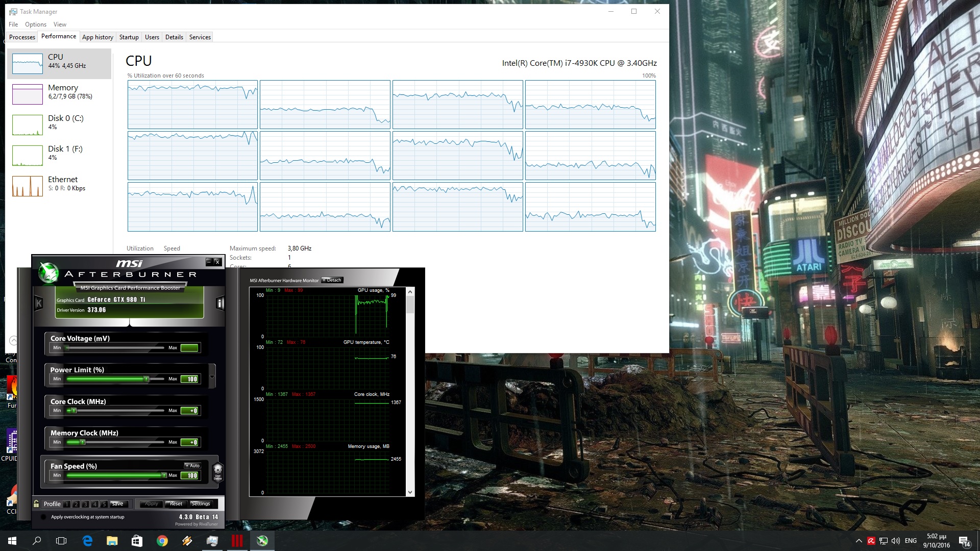Expand the Power Limit dropdown arrow
Viewport: 980px width, 551px height.
coord(212,377)
